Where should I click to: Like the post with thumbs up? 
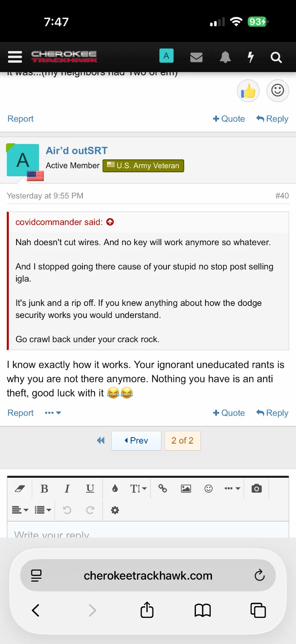click(248, 91)
